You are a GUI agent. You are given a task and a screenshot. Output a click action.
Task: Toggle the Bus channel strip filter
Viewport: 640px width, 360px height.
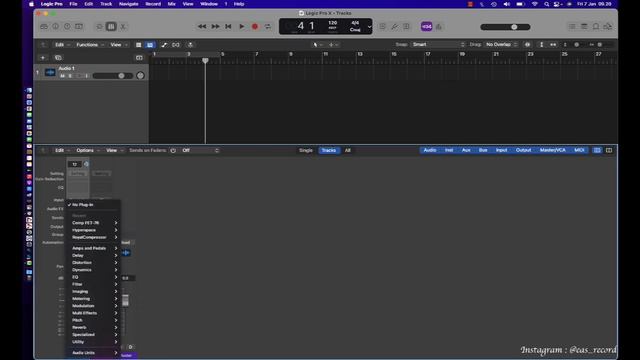[x=483, y=150]
